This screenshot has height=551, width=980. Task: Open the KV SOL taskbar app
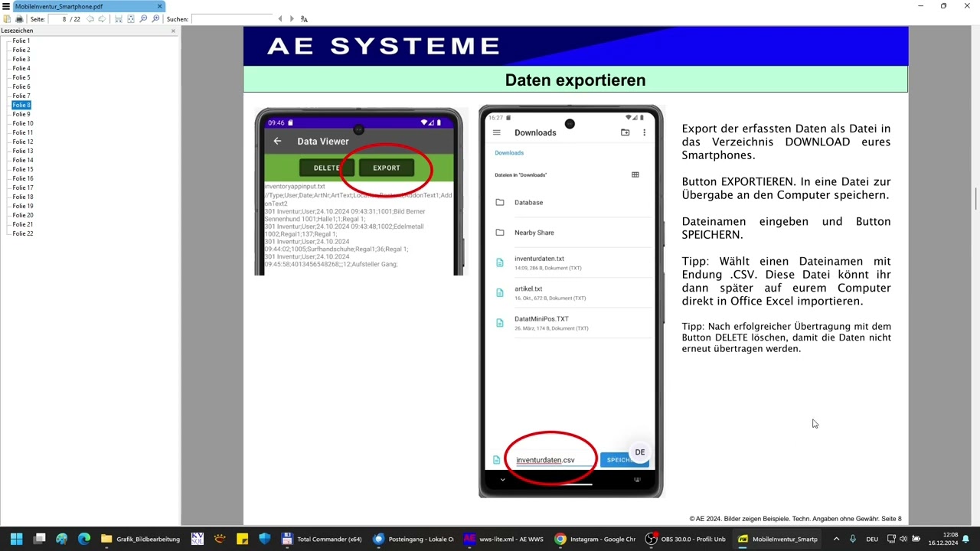tap(198, 539)
